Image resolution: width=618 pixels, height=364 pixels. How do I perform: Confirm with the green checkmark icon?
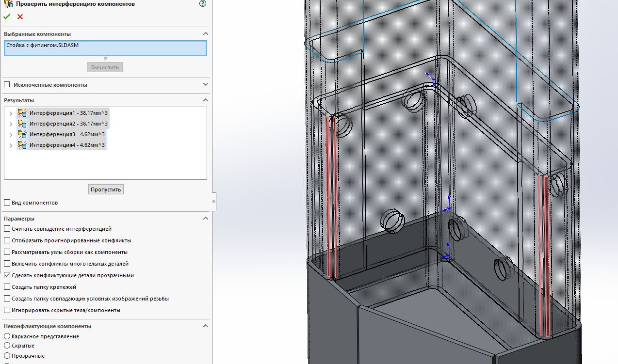click(x=7, y=16)
